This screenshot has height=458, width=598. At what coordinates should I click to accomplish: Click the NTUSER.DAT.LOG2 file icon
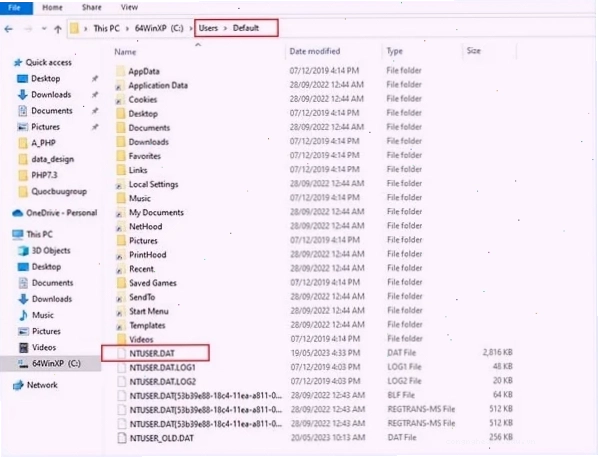[x=121, y=382]
